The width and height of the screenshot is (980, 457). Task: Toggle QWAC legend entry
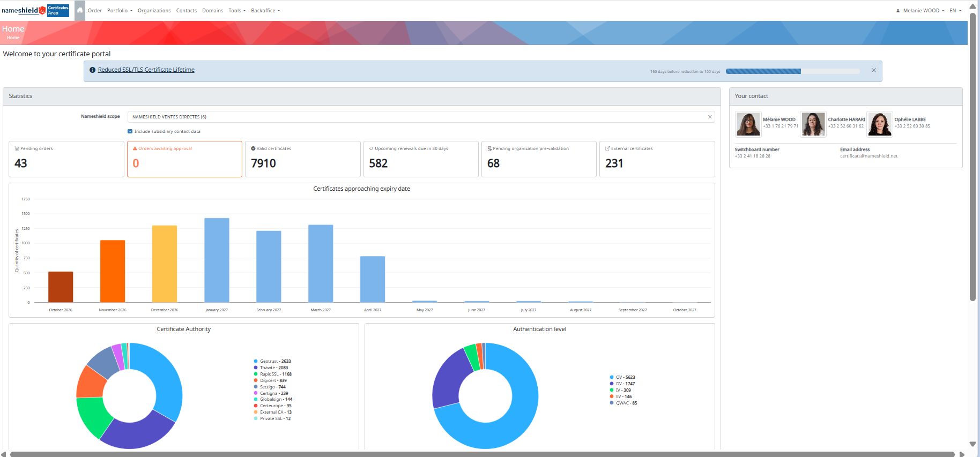(623, 403)
